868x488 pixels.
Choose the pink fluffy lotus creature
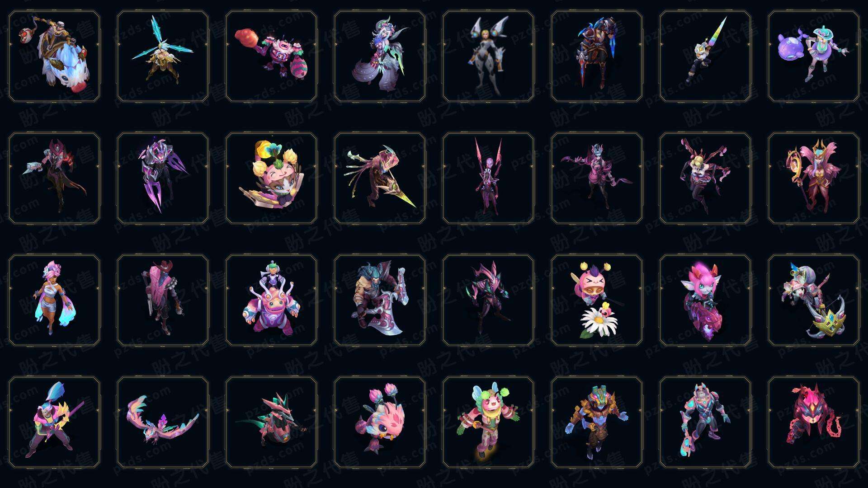(x=380, y=422)
